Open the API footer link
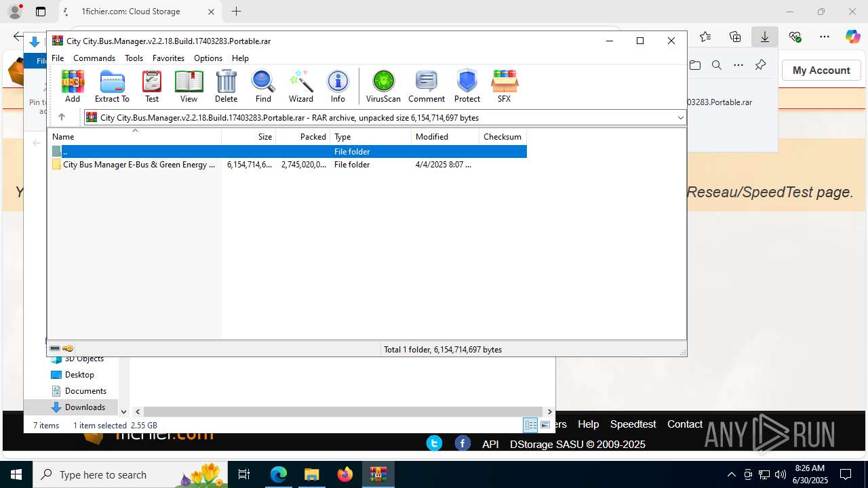This screenshot has width=868, height=488. coord(490,444)
